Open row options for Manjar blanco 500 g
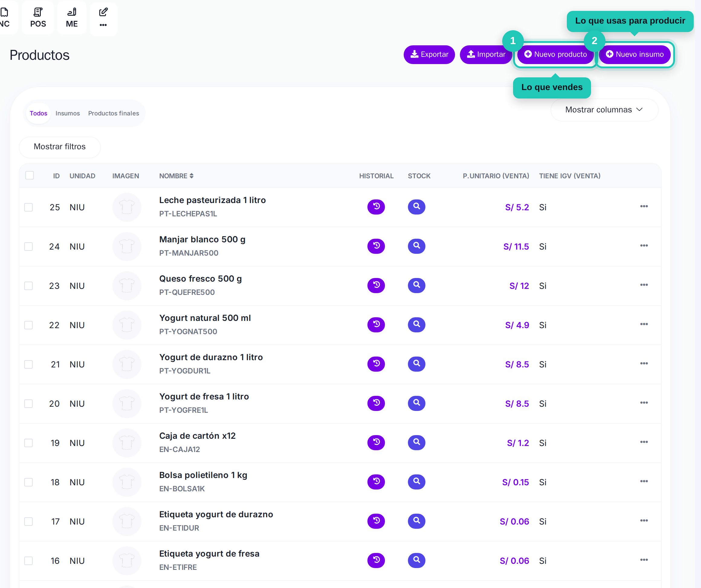 [x=644, y=246]
